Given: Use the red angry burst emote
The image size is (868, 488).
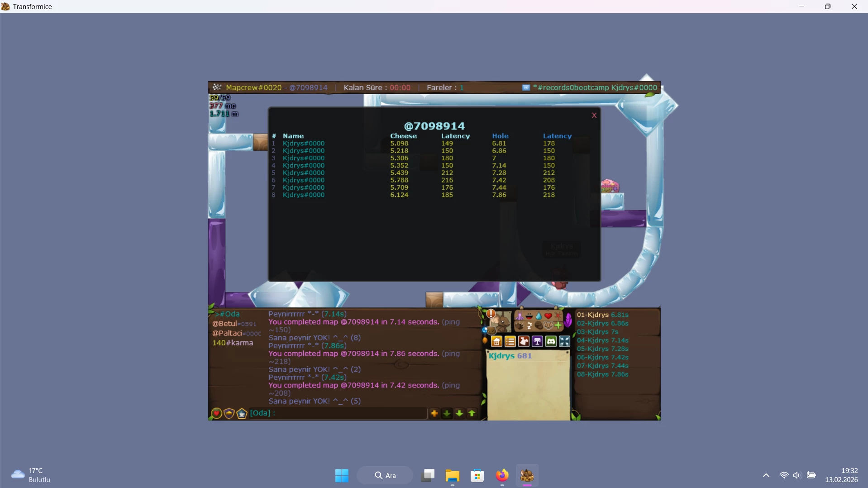Looking at the screenshot, I should [558, 316].
